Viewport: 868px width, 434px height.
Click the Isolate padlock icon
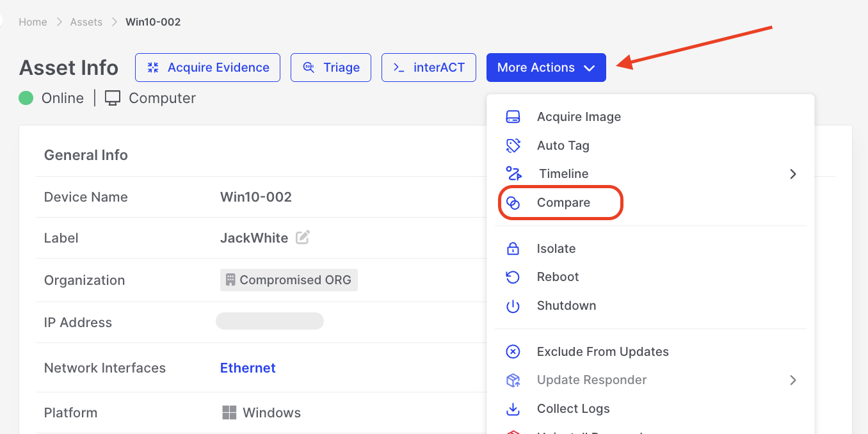[513, 248]
